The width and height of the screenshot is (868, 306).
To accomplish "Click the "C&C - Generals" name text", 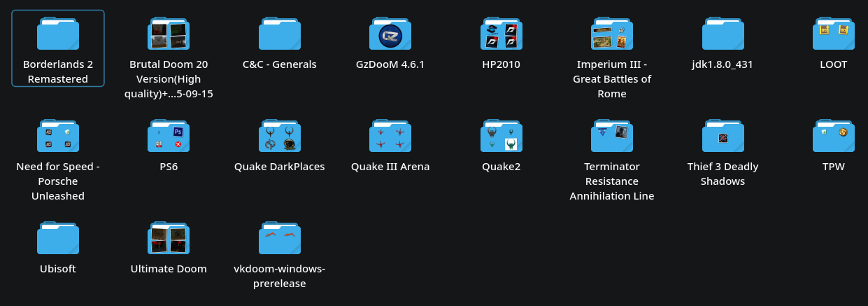I will point(280,64).
